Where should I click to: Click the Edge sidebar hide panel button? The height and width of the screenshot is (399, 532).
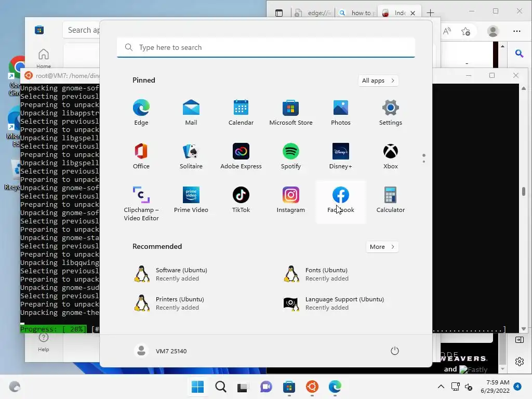[519, 340]
